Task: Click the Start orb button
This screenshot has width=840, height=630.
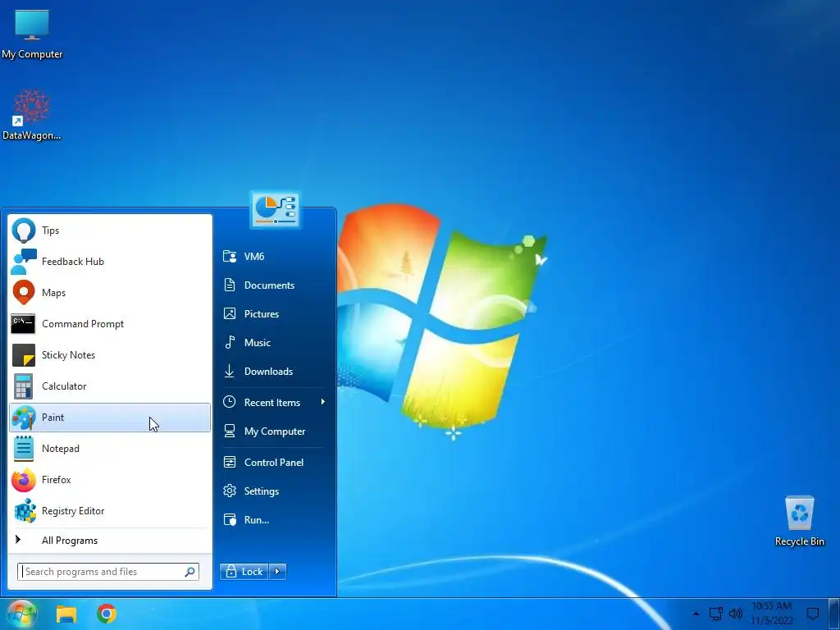Action: click(x=21, y=614)
